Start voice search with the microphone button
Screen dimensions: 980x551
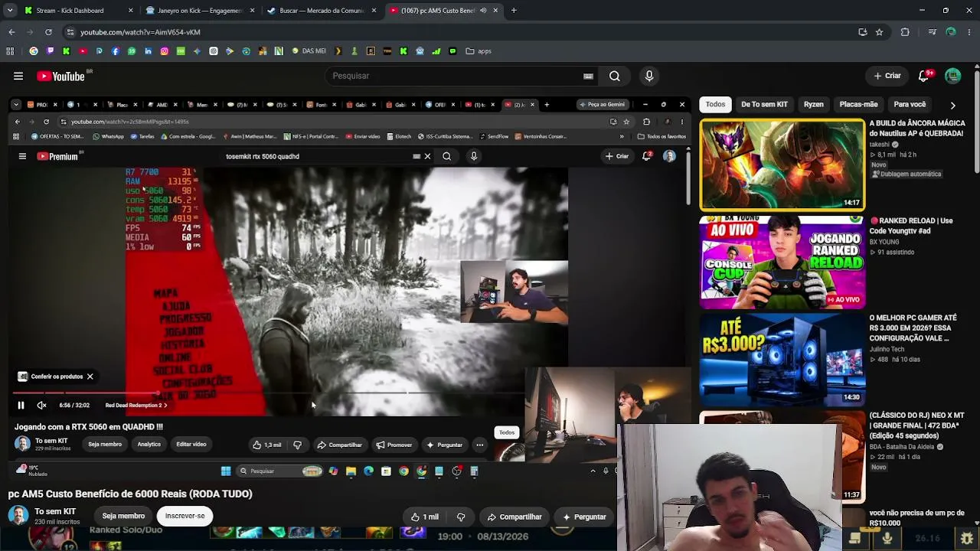[x=649, y=76]
